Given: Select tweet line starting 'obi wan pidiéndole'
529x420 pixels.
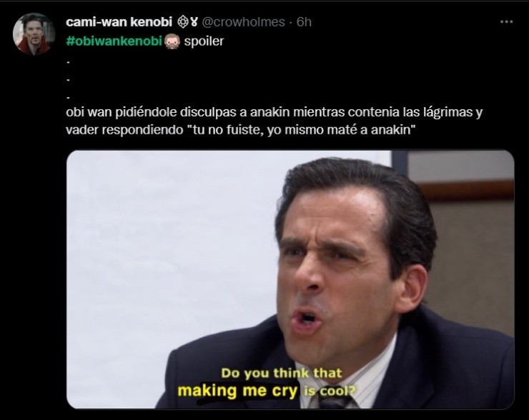Looking at the screenshot, I should pyautogui.click(x=275, y=112).
